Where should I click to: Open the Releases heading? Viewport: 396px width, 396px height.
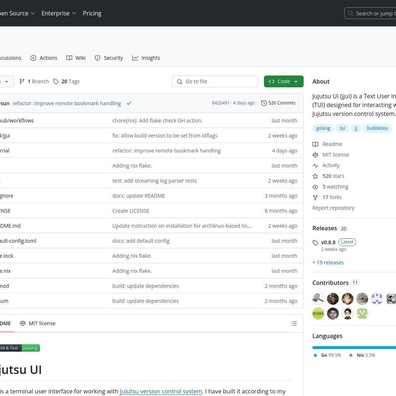click(324, 228)
